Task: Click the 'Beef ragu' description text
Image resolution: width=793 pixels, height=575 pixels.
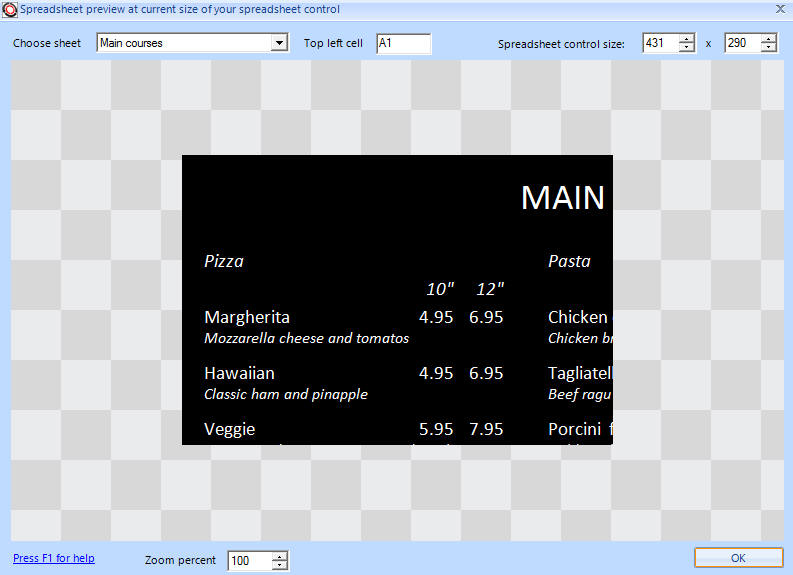Action: 580,394
